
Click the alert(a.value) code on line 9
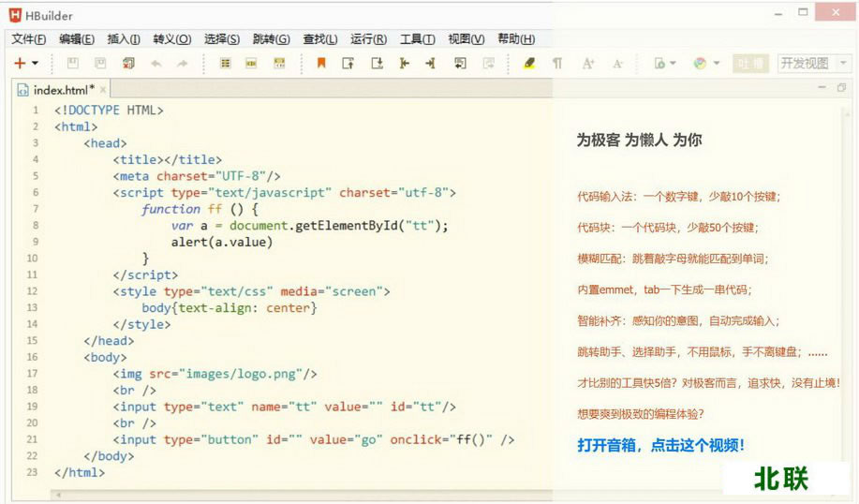coord(222,242)
